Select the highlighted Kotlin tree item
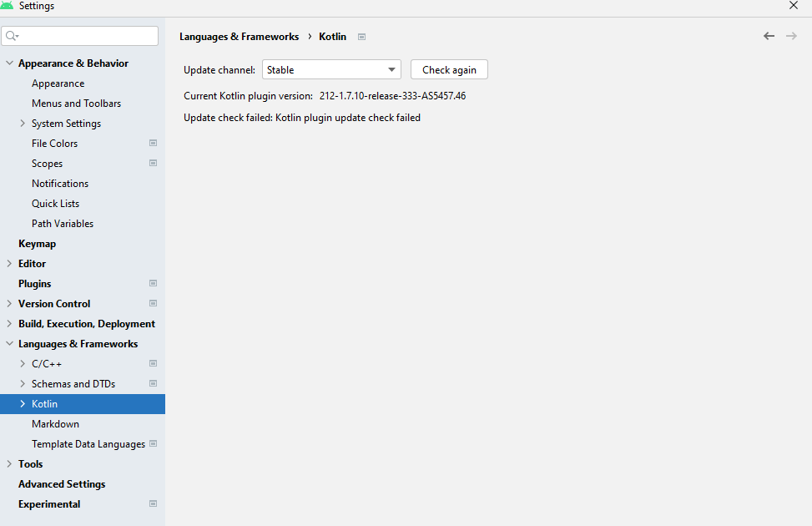812x526 pixels. pos(83,404)
